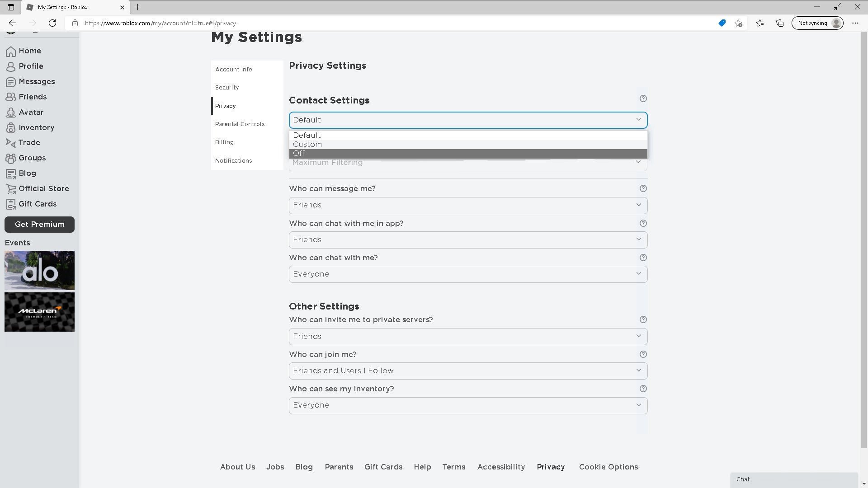Show help for Who can chat with me
The height and width of the screenshot is (488, 868).
(x=643, y=258)
